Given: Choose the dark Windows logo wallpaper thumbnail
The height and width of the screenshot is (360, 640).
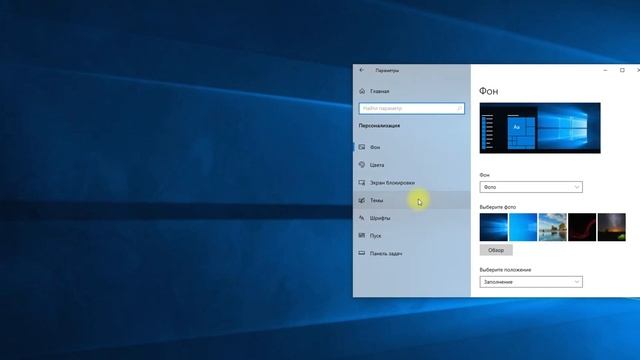Looking at the screenshot, I should click(493, 227).
